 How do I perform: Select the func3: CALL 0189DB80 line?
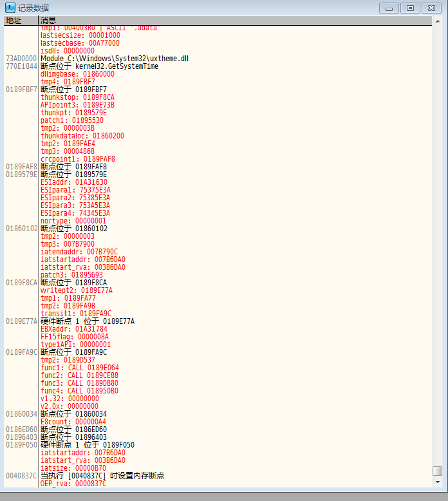[79, 383]
